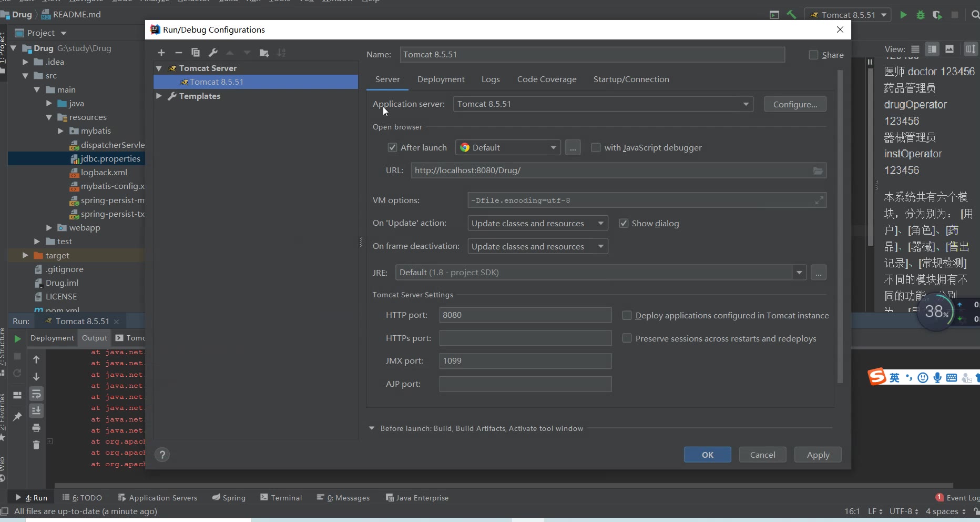Uncheck the After launch checkbox
The height and width of the screenshot is (522, 980).
pos(392,147)
